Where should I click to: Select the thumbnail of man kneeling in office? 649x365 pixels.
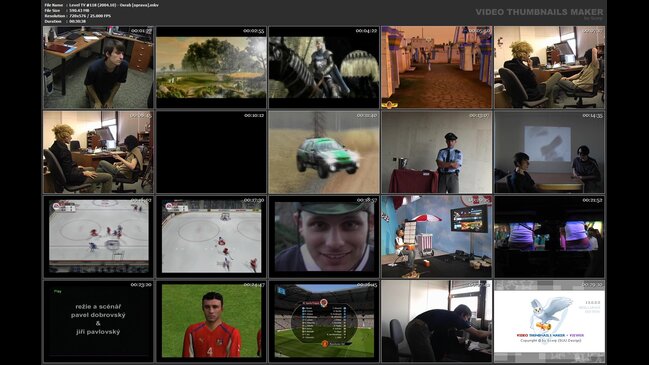pyautogui.click(x=98, y=67)
